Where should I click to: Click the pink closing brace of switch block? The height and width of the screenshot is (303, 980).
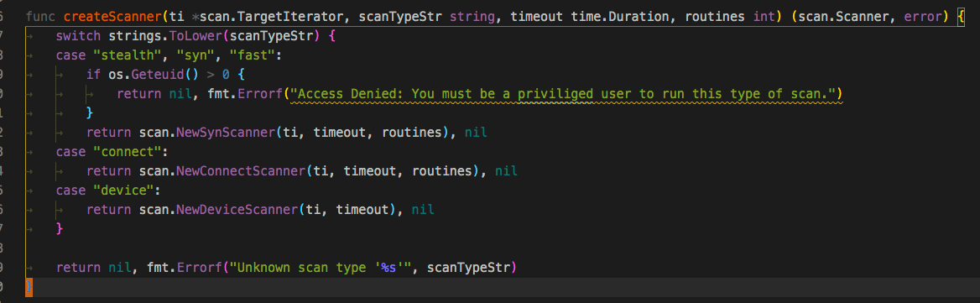click(x=60, y=229)
